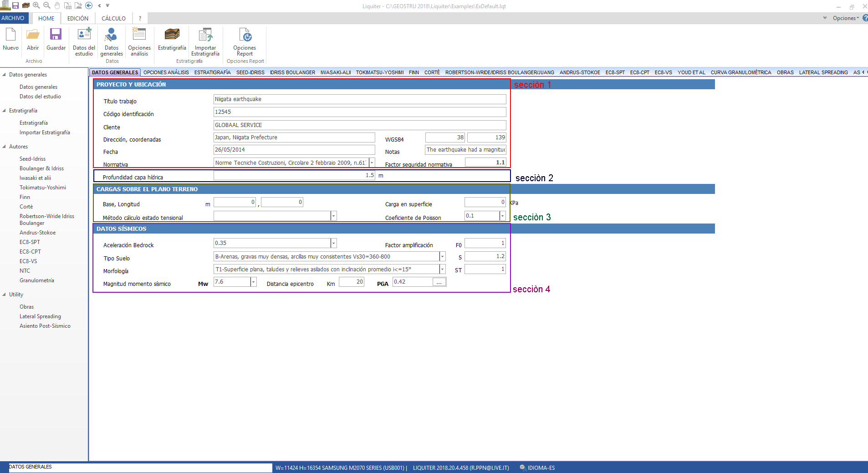Open the Morfología dropdown
The image size is (868, 473).
(442, 269)
